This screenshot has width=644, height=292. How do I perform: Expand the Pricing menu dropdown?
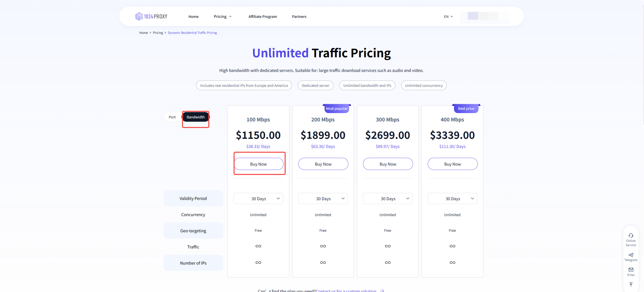click(x=222, y=17)
